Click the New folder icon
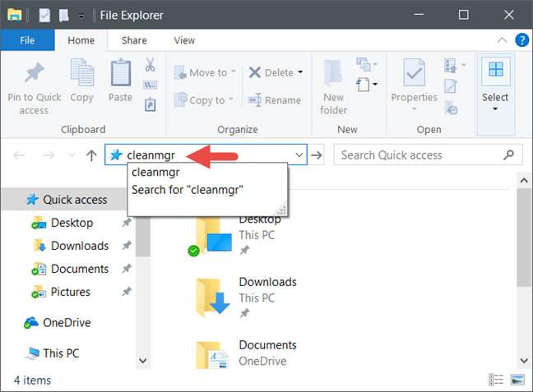Viewport: 533px width, 392px height. 333,72
